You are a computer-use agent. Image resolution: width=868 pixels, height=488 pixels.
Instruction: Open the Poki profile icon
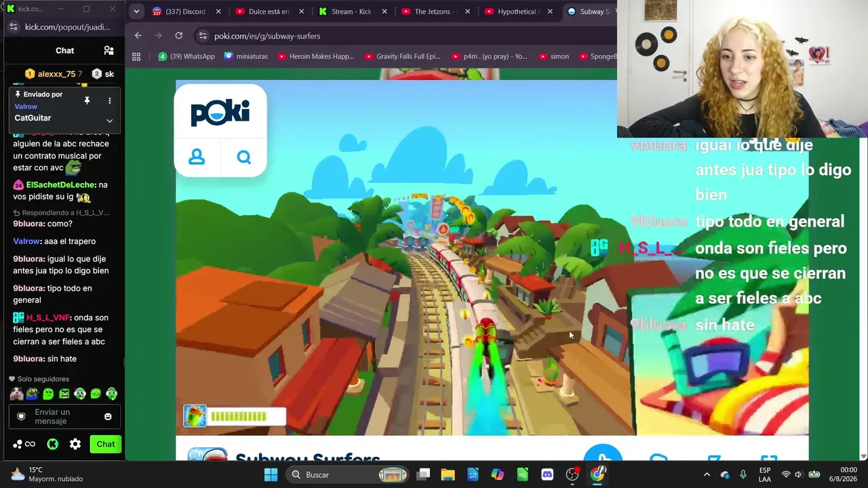coord(197,157)
